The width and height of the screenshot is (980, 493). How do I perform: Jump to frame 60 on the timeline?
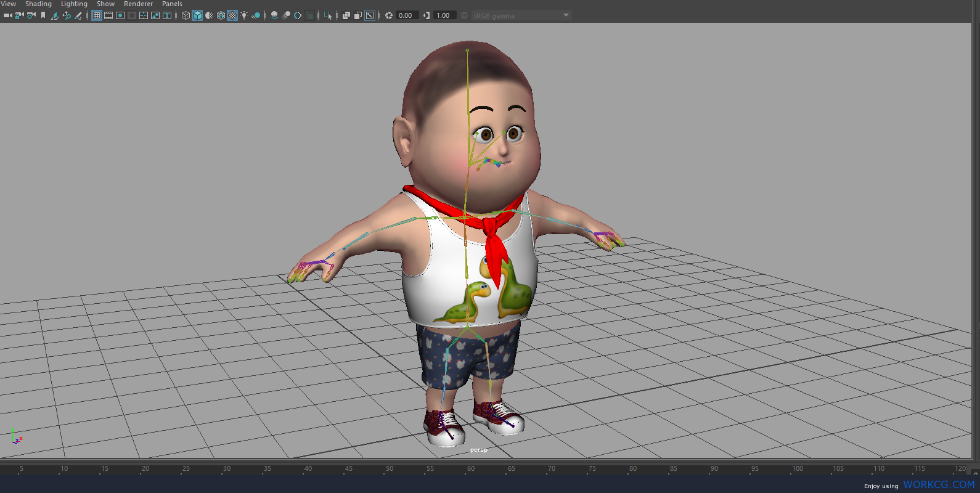tap(471, 469)
